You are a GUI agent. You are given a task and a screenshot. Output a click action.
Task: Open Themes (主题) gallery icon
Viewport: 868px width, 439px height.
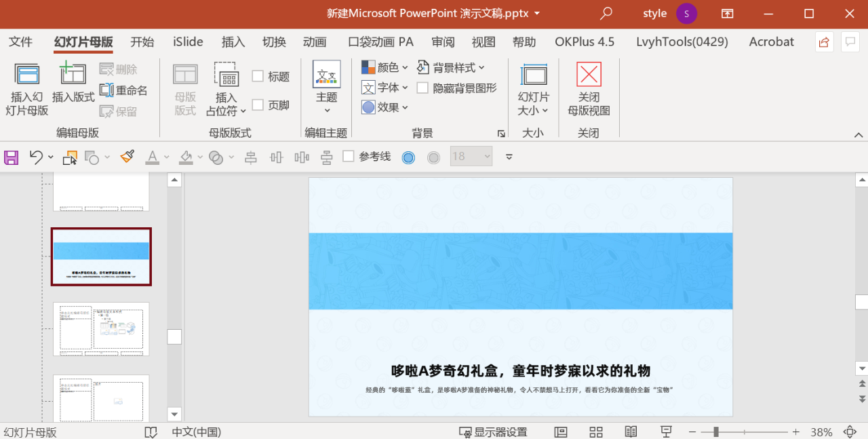326,74
